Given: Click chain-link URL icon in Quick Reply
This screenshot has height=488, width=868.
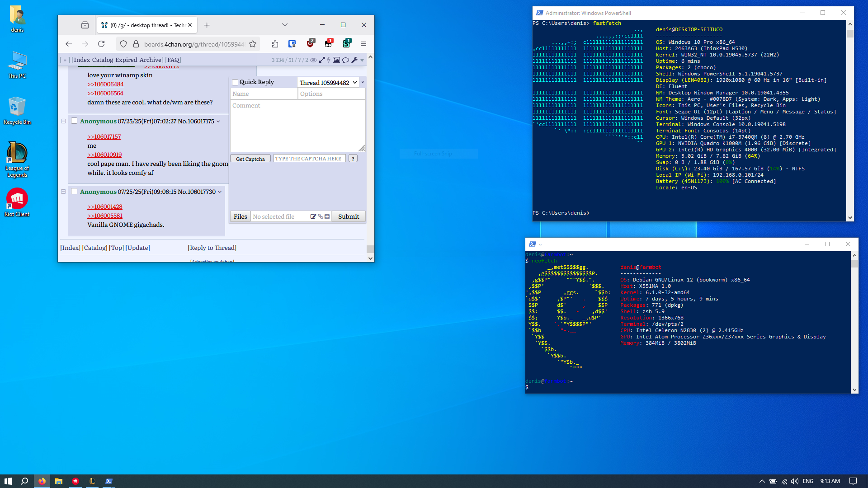Looking at the screenshot, I should (320, 216).
